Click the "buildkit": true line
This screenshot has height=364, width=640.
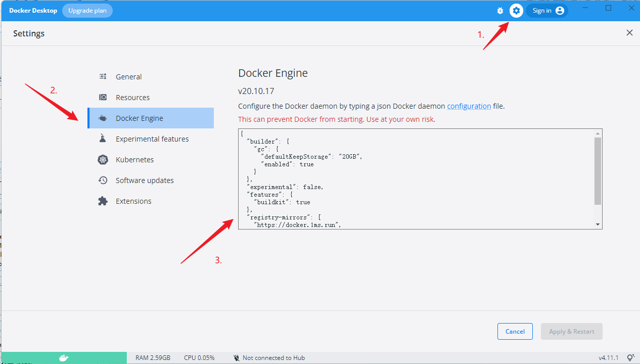(x=282, y=202)
